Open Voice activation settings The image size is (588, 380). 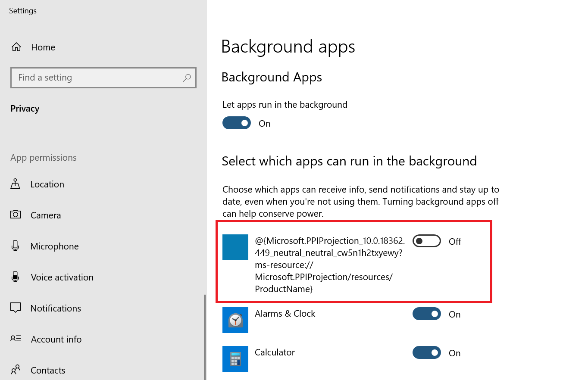pyautogui.click(x=62, y=277)
